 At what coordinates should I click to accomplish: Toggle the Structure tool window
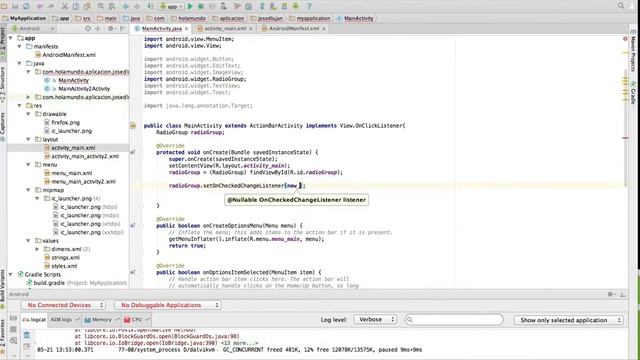tap(3, 84)
